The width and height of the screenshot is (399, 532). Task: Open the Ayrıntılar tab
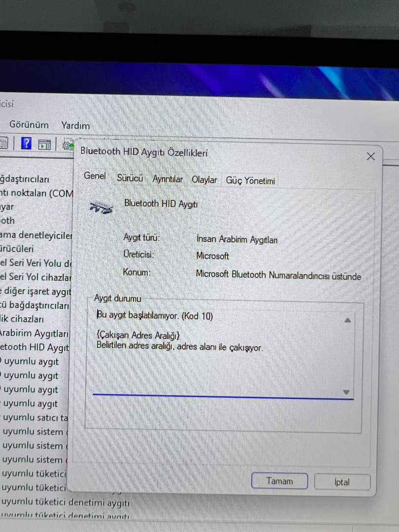[x=167, y=179]
